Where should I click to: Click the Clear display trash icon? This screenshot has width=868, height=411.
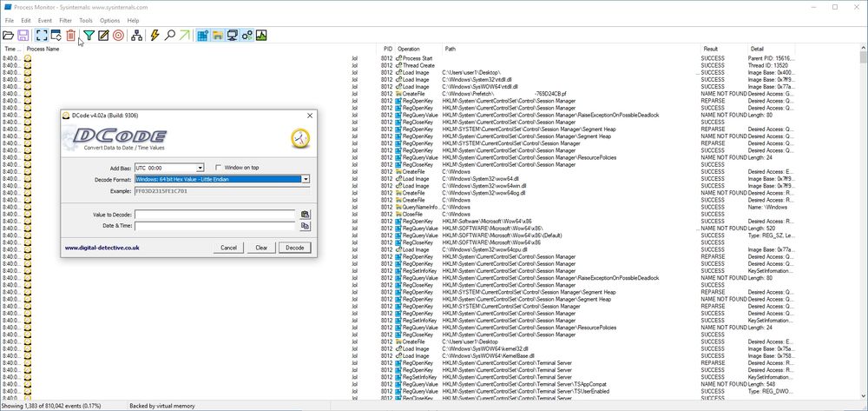pyautogui.click(x=71, y=36)
